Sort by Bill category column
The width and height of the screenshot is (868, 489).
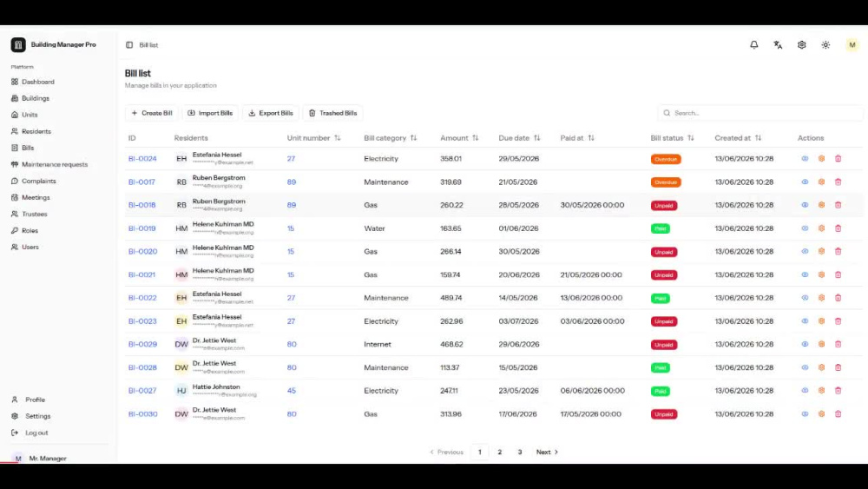tap(391, 138)
